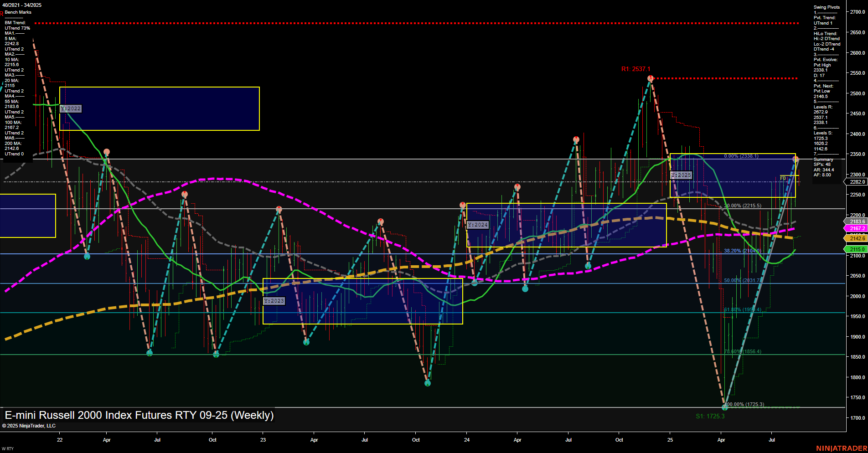The height and width of the screenshot is (453, 868).
Task: Expand the Summary section of Swing Pivots
Action: (x=823, y=160)
